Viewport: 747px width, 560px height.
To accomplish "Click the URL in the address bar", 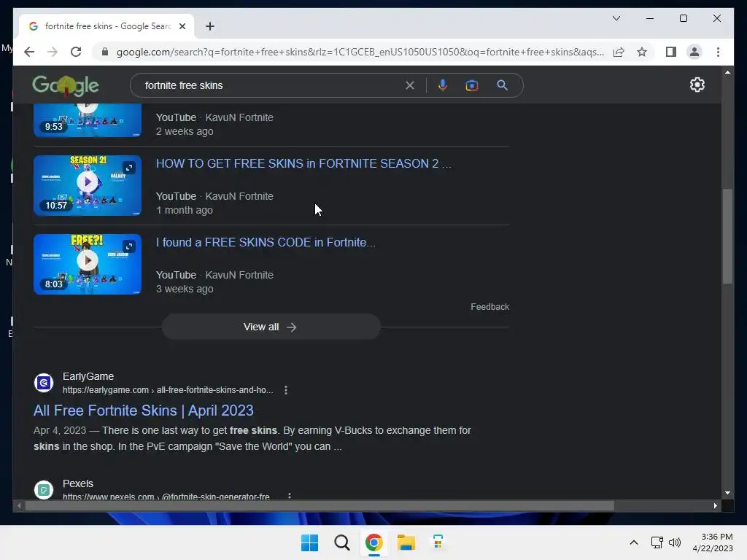I will click(x=360, y=52).
